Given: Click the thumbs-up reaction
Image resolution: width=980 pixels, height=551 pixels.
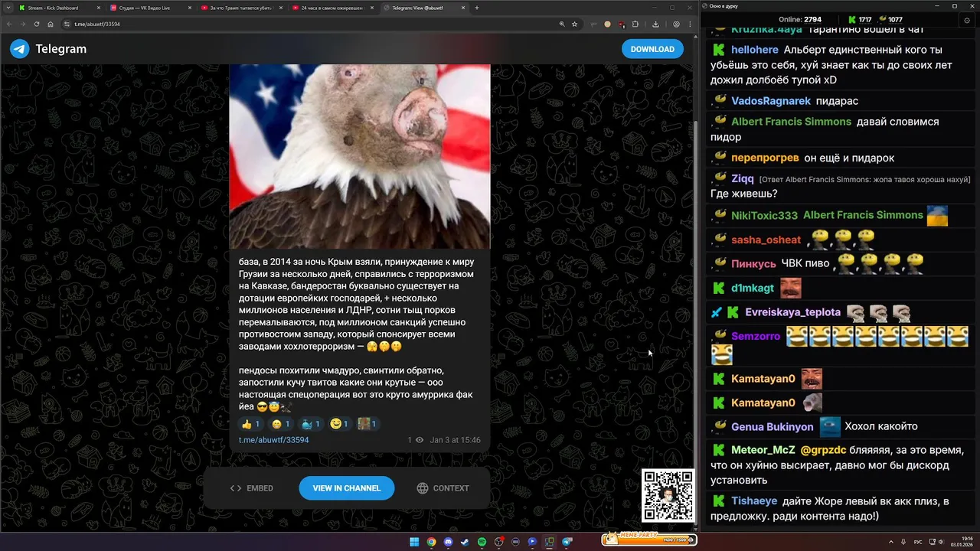Looking at the screenshot, I should [251, 424].
